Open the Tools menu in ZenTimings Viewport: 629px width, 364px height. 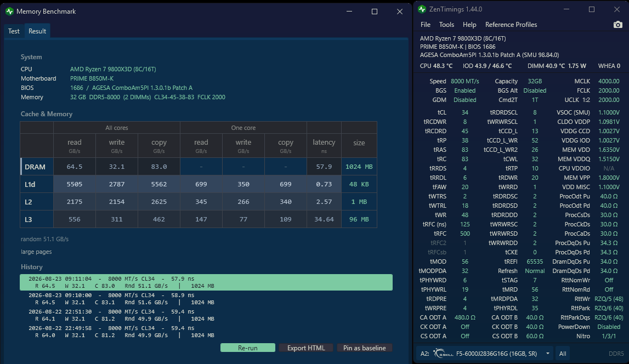click(446, 25)
